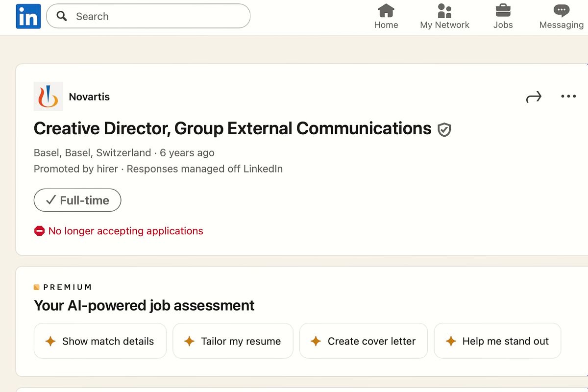The height and width of the screenshot is (392, 588).
Task: Open Tailor my resume
Action: coord(233,341)
